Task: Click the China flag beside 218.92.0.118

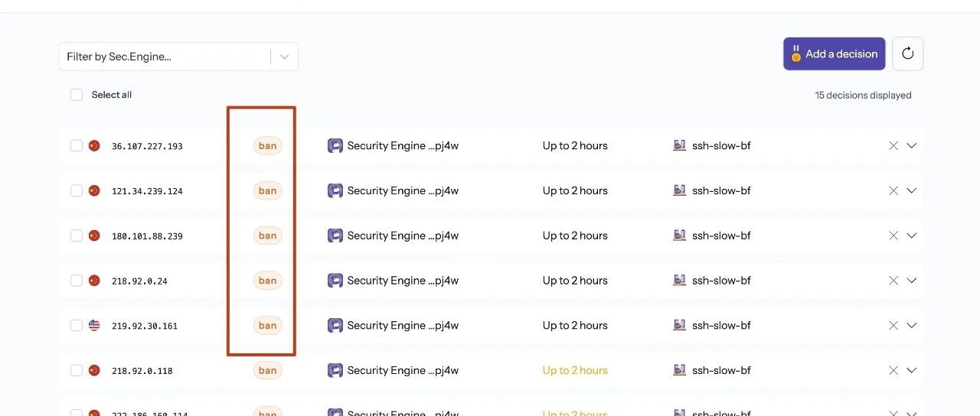Action: pos(94,370)
